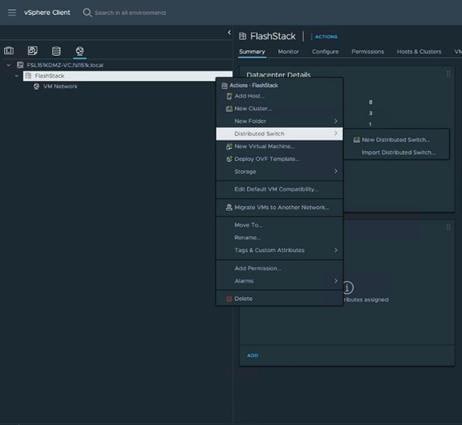Collapse the left navigation panel arrow
Screen dimensions: 462x425
229,32
